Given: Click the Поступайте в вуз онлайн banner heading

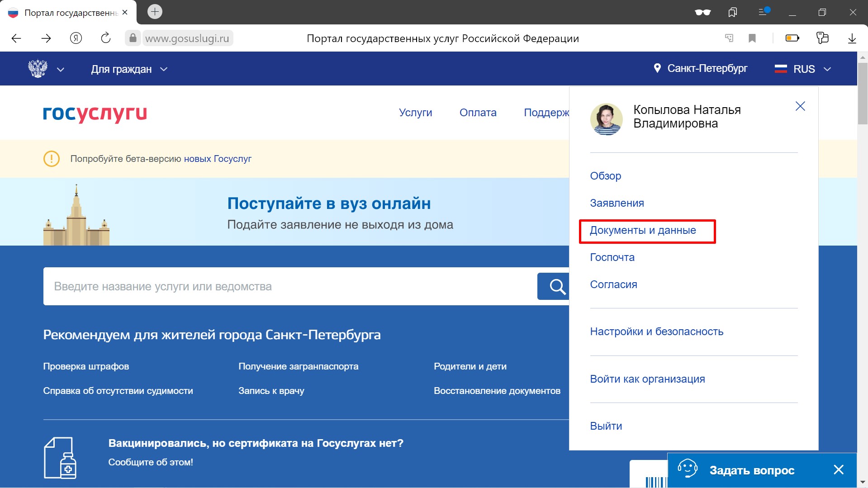Looking at the screenshot, I should click(329, 204).
